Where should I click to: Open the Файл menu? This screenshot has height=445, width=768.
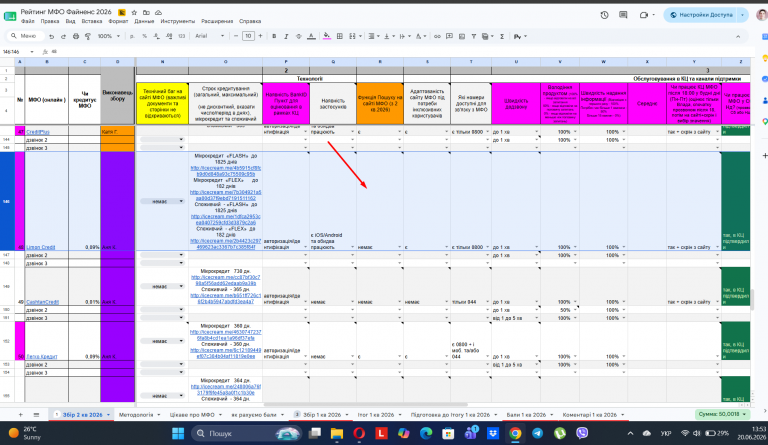27,22
